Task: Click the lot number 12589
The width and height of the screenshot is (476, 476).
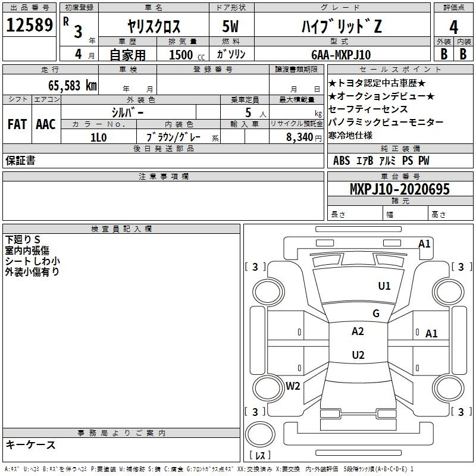Action: coord(29,26)
